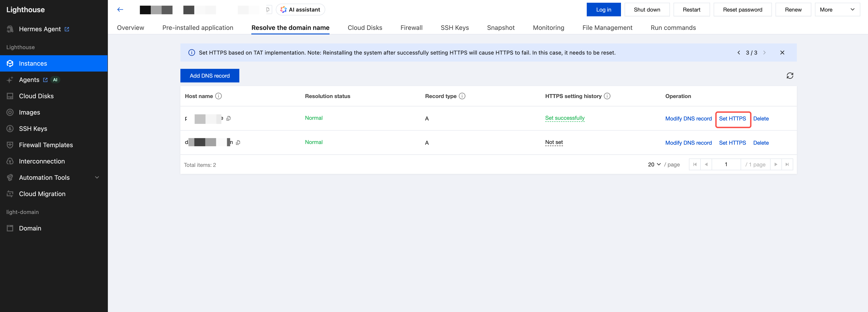Show Host name info tooltip icon

click(x=218, y=96)
